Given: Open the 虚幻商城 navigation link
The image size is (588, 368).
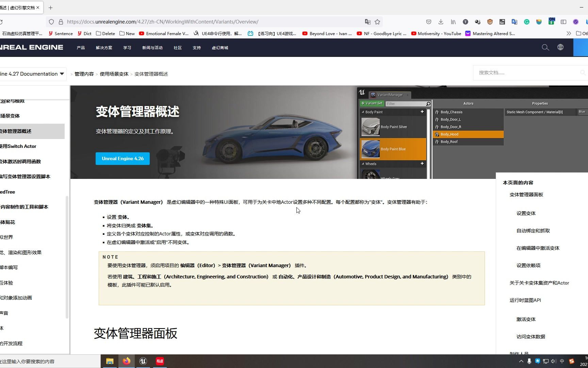Looking at the screenshot, I should 220,48.
